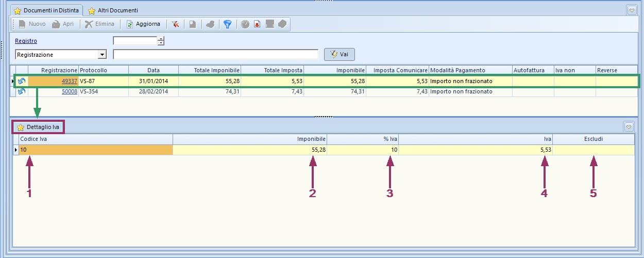Click the Escludi cell for Iva code 10
644x258 pixels.
coord(593,150)
